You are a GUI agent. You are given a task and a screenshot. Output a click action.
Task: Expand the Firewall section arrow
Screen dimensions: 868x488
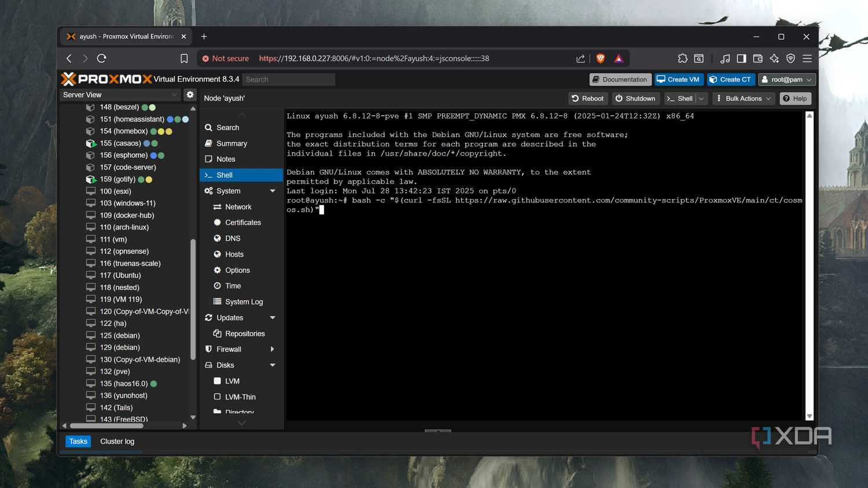(273, 349)
